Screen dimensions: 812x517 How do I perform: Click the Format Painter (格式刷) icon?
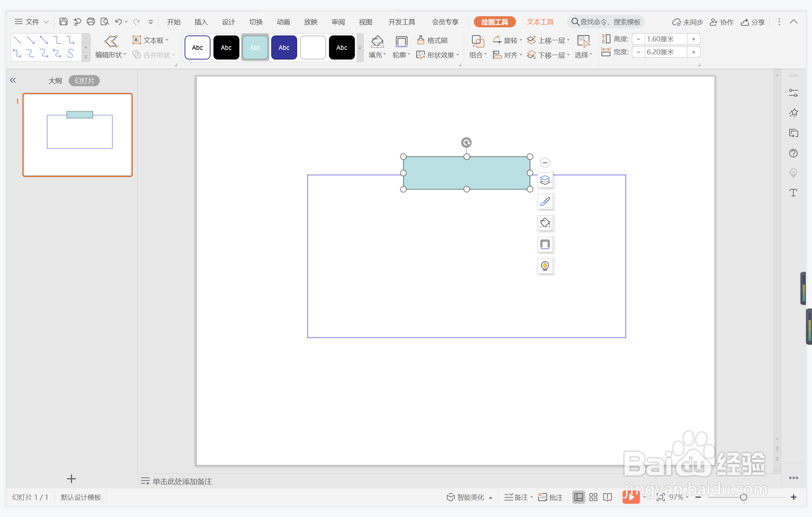(x=421, y=40)
